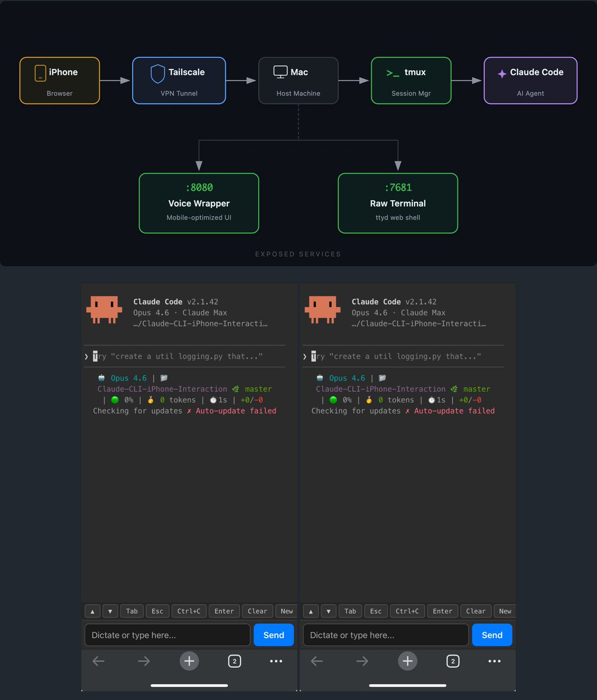This screenshot has width=597, height=700.
Task: Click the green status dot in left phone
Action: [114, 400]
